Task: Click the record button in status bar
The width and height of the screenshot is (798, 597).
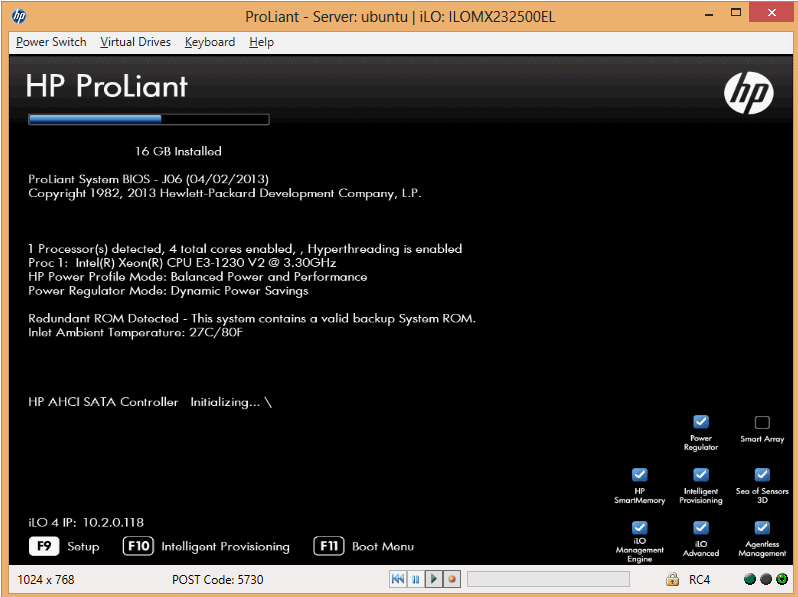Action: [x=451, y=579]
